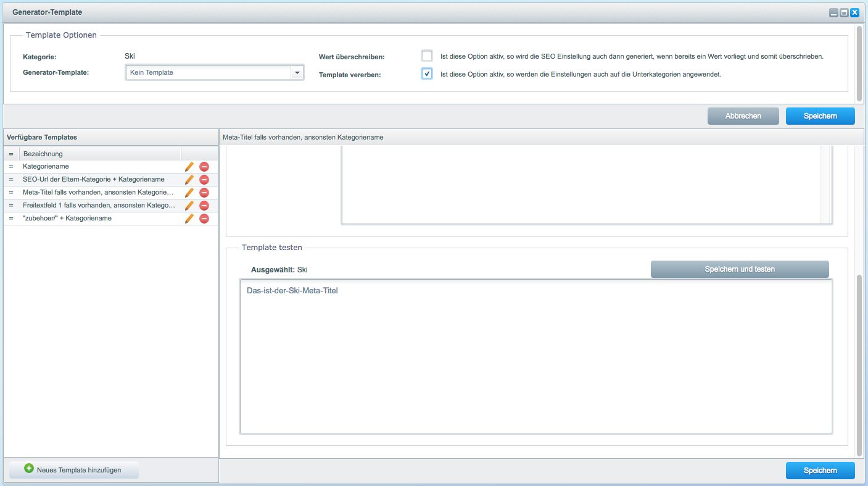Edit the Kategoriename template with pencil icon
The height and width of the screenshot is (486, 868).
(189, 167)
